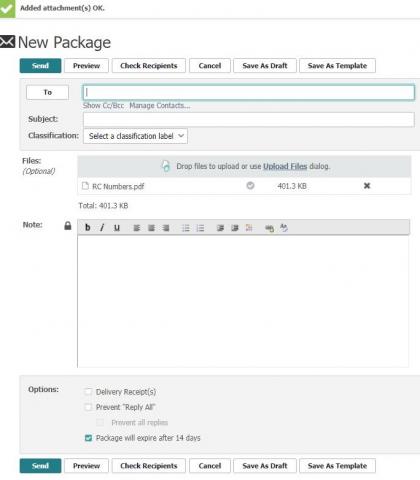
Task: Insert a link using the note toolbar
Action: point(269,228)
